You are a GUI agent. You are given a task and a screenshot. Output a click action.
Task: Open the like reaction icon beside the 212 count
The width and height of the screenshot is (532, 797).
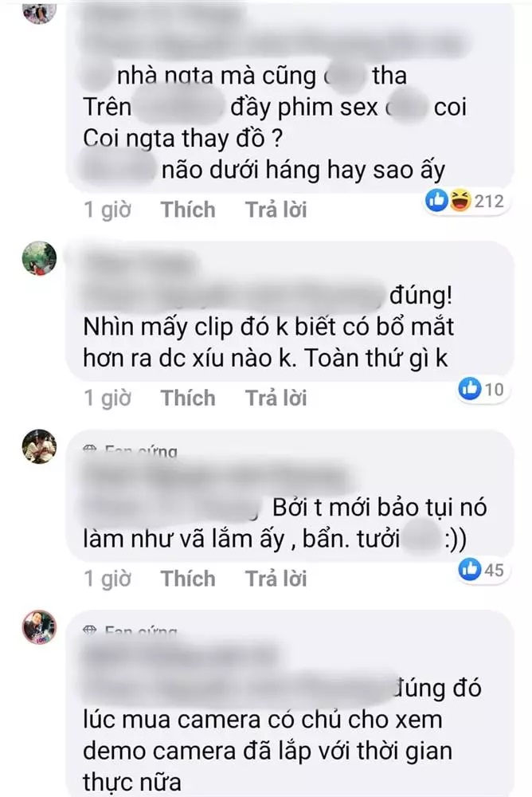(x=436, y=202)
